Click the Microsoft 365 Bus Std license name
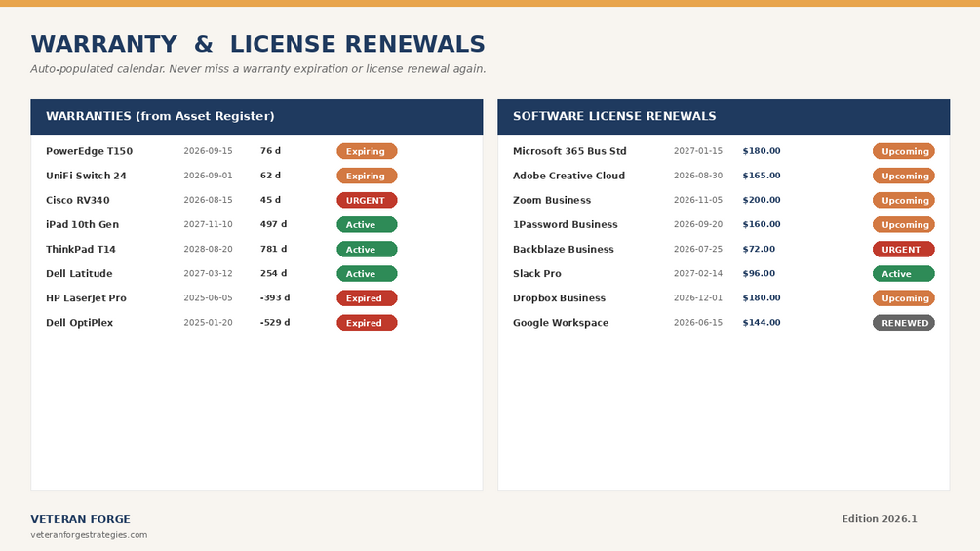The height and width of the screenshot is (551, 980). coord(569,151)
